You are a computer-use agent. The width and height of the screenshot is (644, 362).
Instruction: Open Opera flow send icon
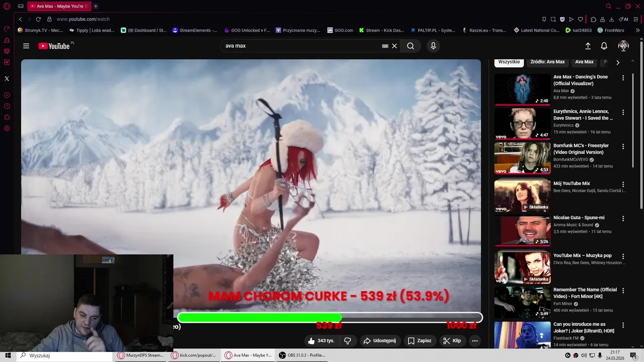click(x=571, y=19)
